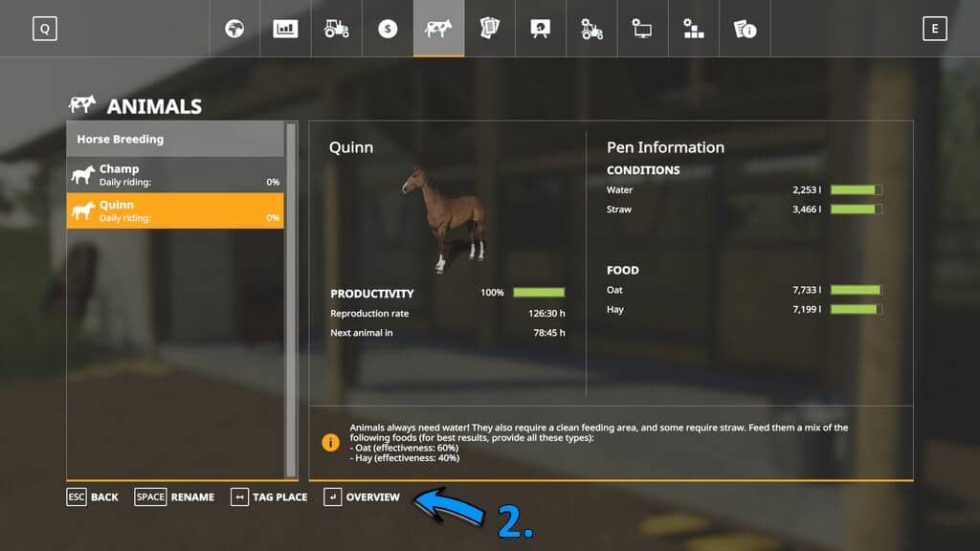The image size is (980, 551).
Task: Open the tractor with gear settings tab
Action: tap(591, 29)
